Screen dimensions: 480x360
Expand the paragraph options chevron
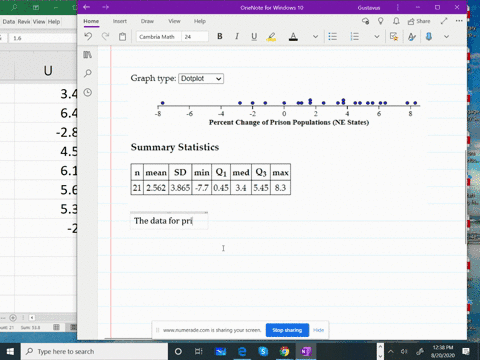point(377,37)
